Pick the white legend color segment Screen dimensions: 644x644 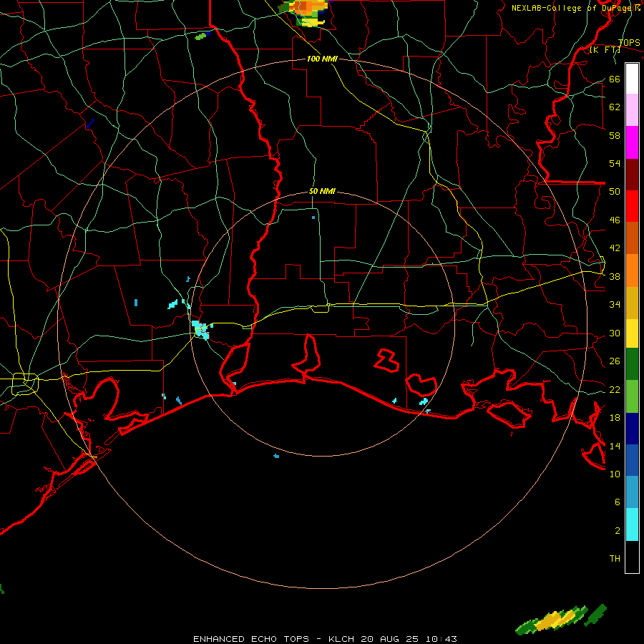[x=632, y=79]
